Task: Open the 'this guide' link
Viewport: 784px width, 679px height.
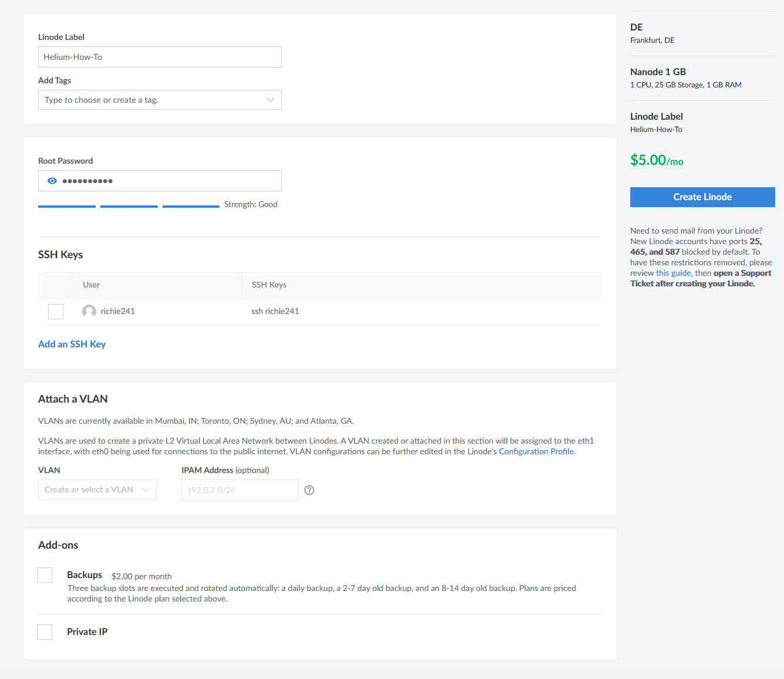Action: click(x=674, y=273)
